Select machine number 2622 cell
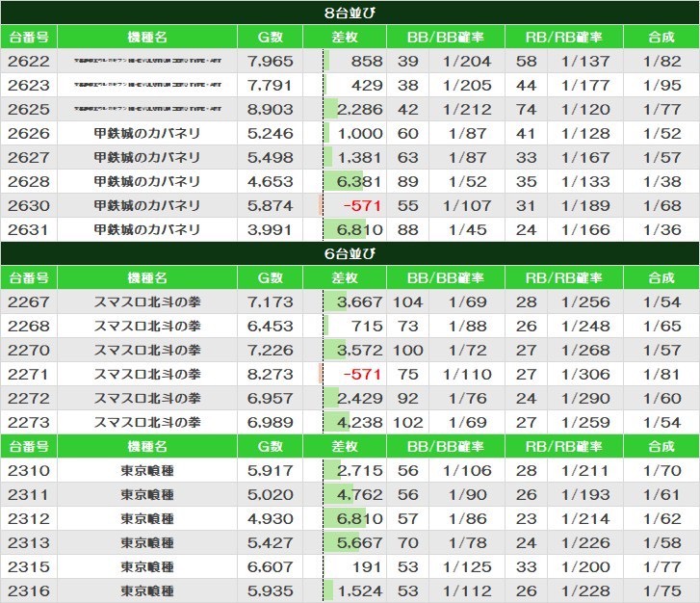 29,62
